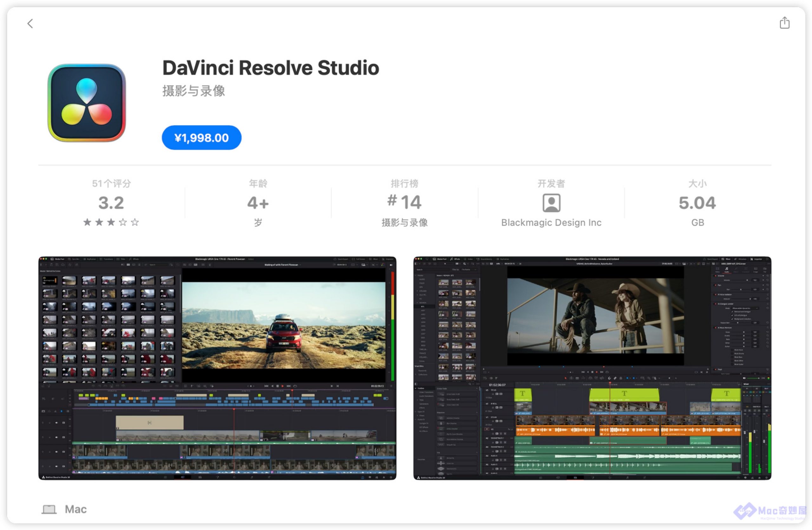Viewport: 812px width, 530px height.
Task: Click the DaVinci Resolve Studio title text
Action: tap(271, 68)
